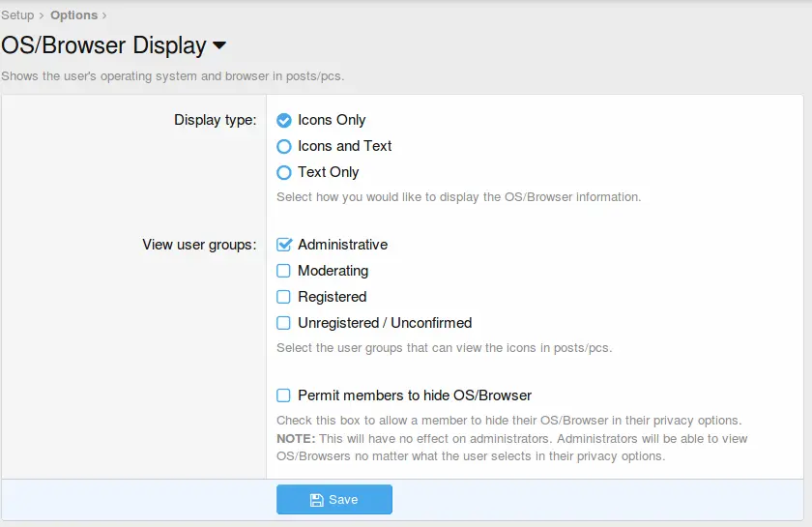
Task: Click the 'Display type:' field label
Action: (x=215, y=120)
